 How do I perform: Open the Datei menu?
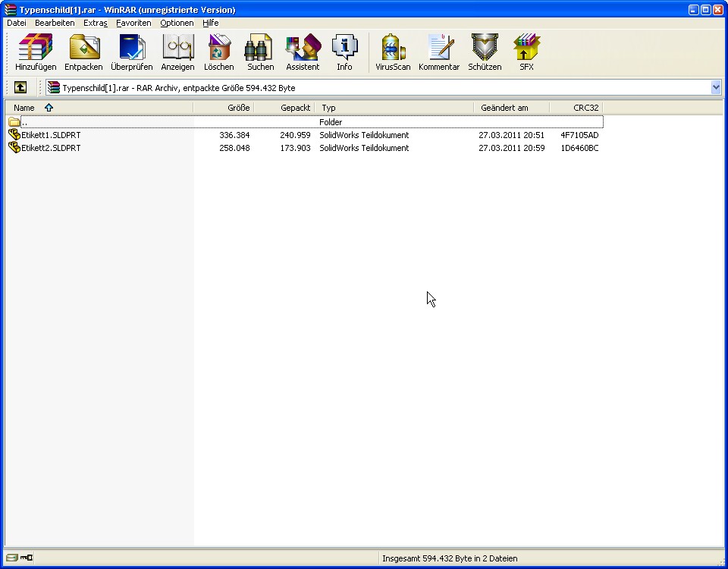pyautogui.click(x=17, y=23)
